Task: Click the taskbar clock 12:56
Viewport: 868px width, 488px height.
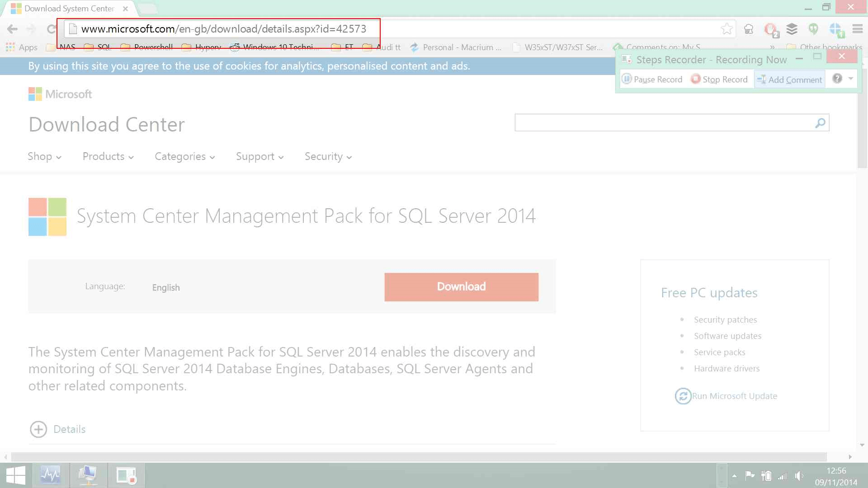Action: coord(836,471)
